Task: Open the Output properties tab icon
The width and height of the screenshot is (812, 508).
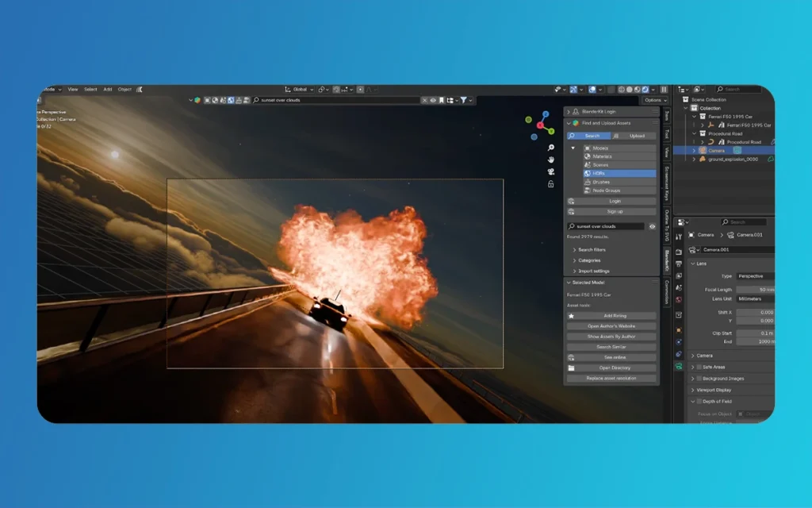Action: click(679, 264)
